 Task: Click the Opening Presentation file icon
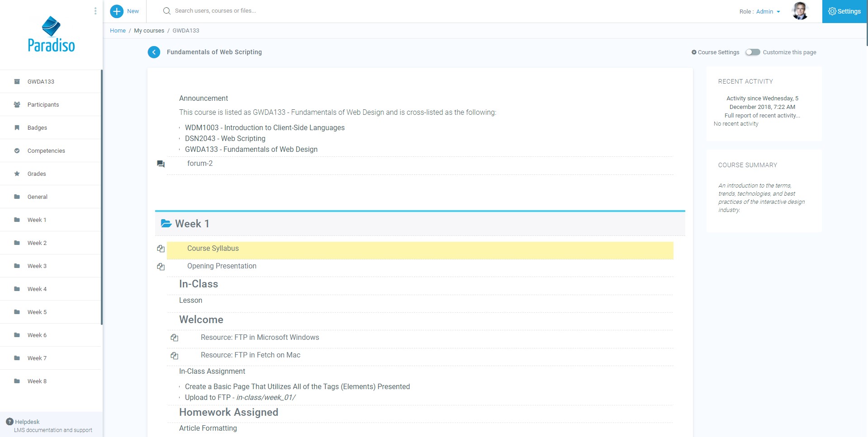[x=161, y=267]
